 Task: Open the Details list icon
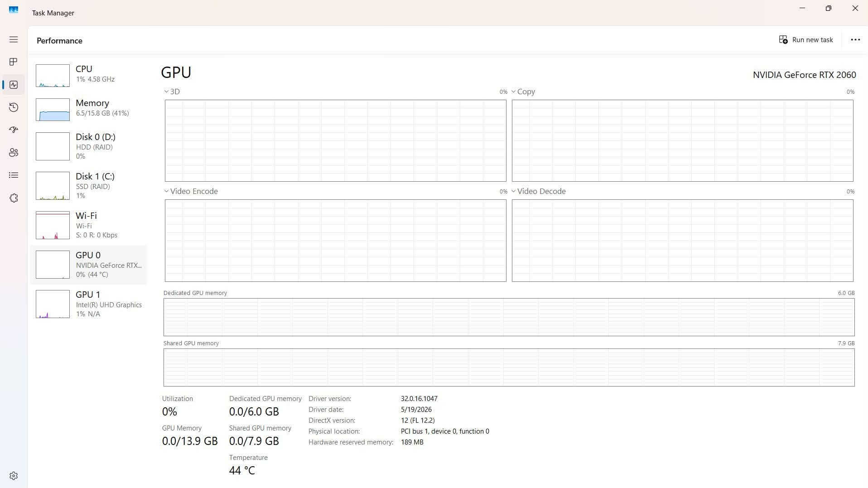pos(14,175)
